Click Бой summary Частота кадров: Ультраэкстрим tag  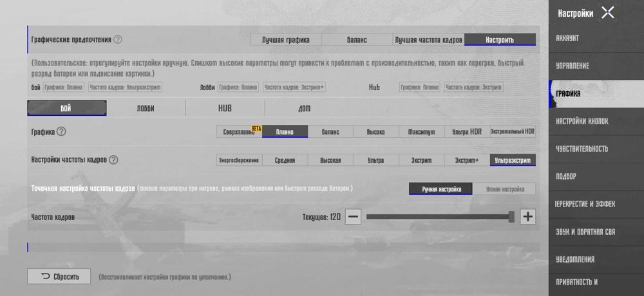tap(126, 88)
